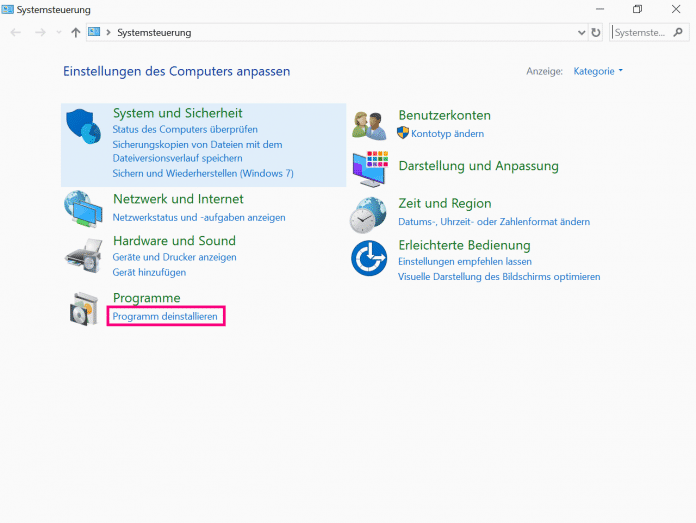Open Netzwerk und Internet heading
Image resolution: width=696 pixels, height=523 pixels.
tap(178, 199)
